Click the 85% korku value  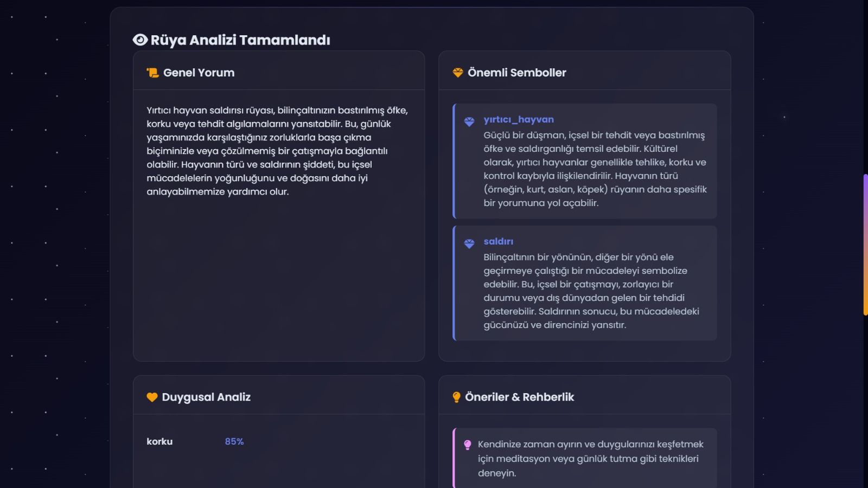234,441
